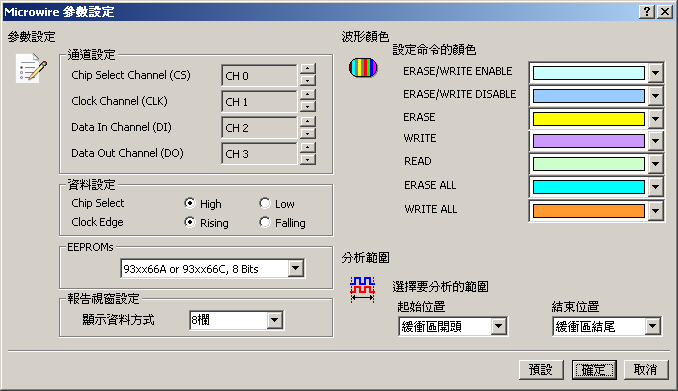Click the Clock Channel (CLK) label
Image resolution: width=678 pixels, height=391 pixels.
pos(119,101)
